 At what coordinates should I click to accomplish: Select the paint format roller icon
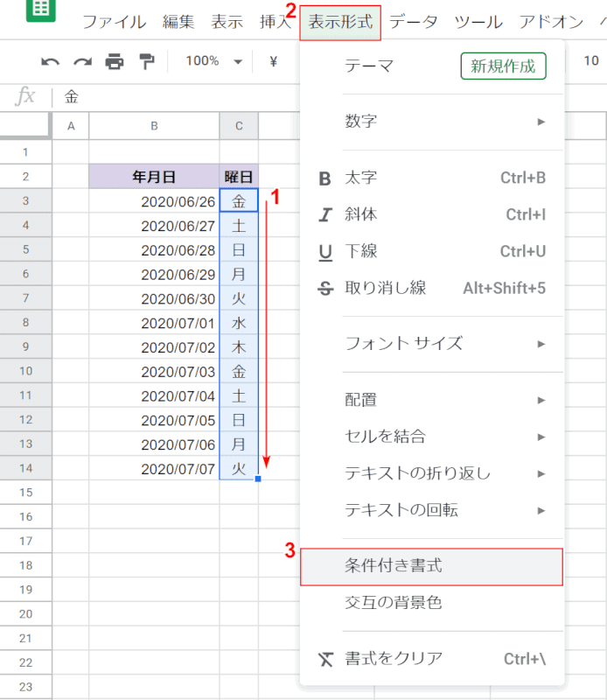point(146,61)
